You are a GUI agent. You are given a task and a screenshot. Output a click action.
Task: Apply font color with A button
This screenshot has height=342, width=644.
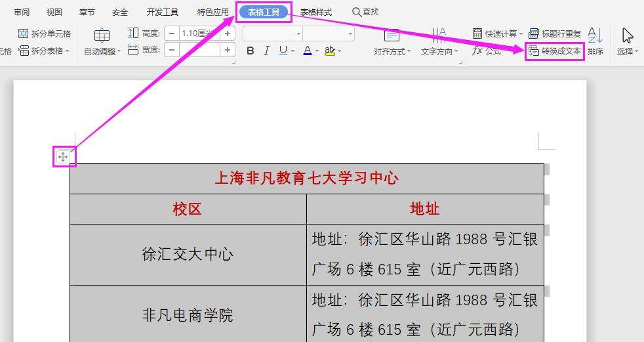308,51
